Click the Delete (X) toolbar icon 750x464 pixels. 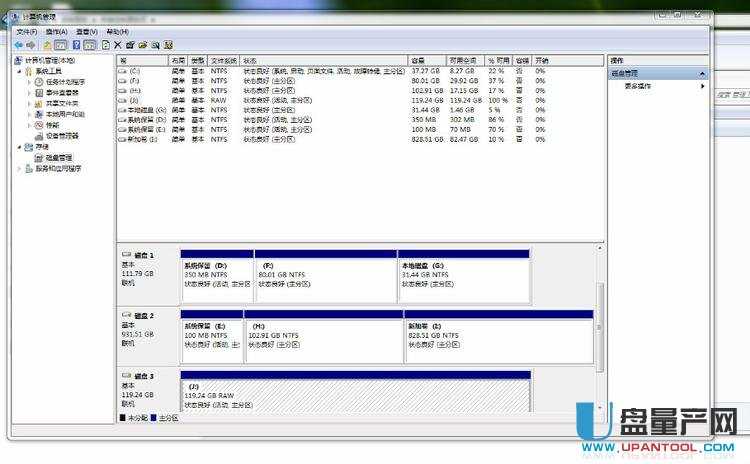coord(118,45)
